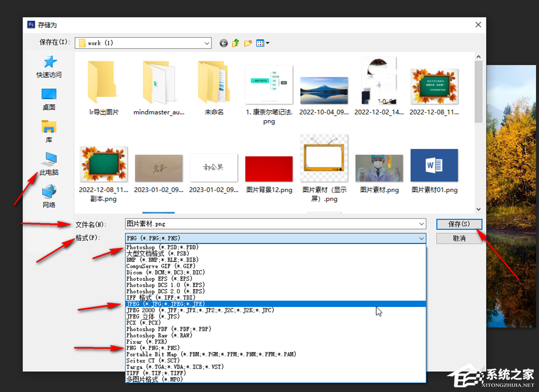This screenshot has height=392, width=539.
Task: Go back using the round back arrow icon
Action: [224, 43]
